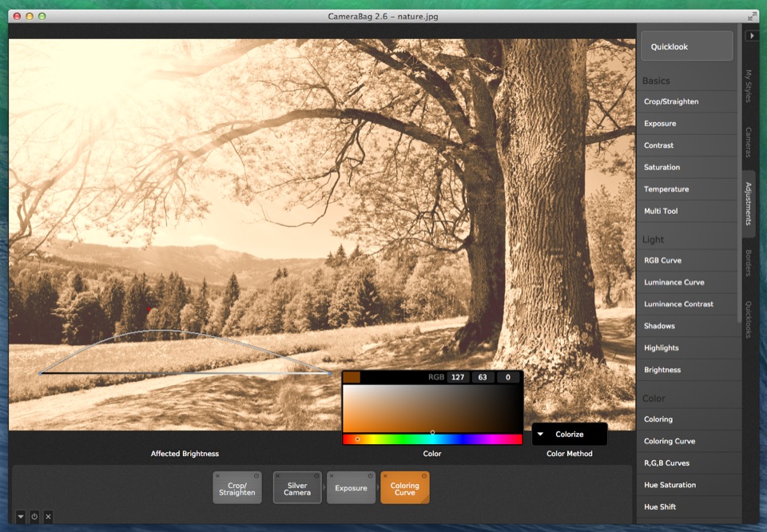
Task: Toggle power on the Exposure tile
Action: (370, 476)
